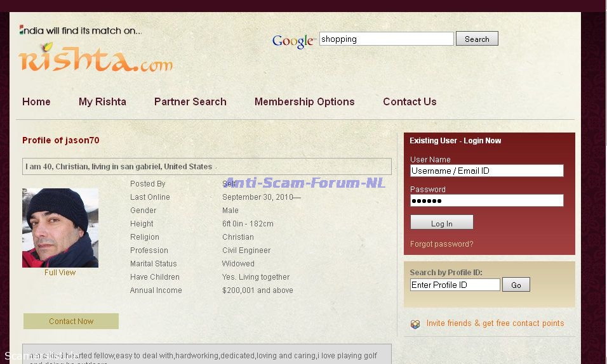
Task: Open the Home menu item
Action: click(x=36, y=101)
